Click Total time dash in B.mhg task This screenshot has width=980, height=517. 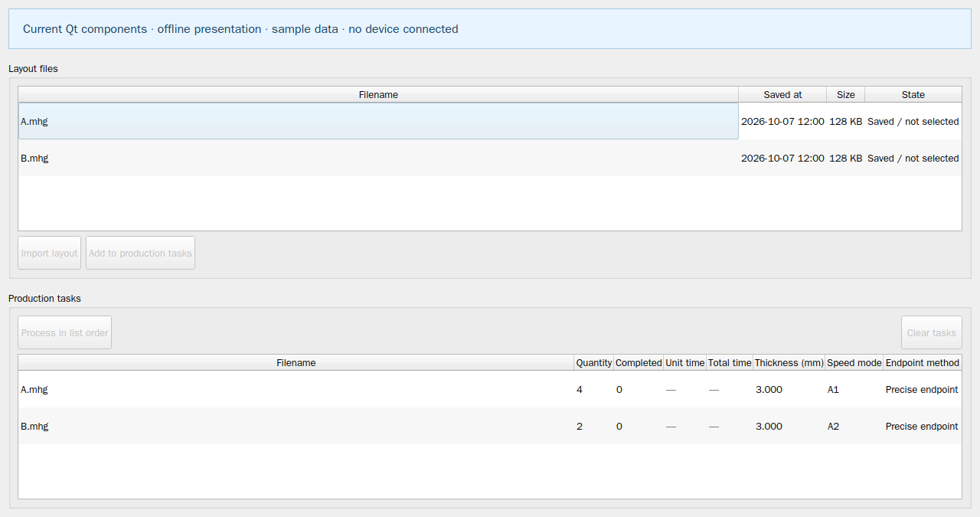tap(729, 426)
